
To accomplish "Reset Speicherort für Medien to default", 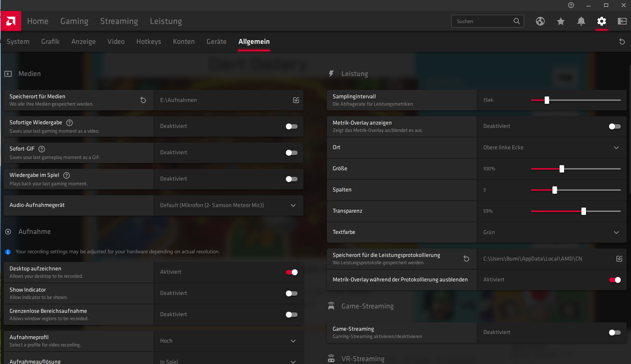I will point(143,100).
